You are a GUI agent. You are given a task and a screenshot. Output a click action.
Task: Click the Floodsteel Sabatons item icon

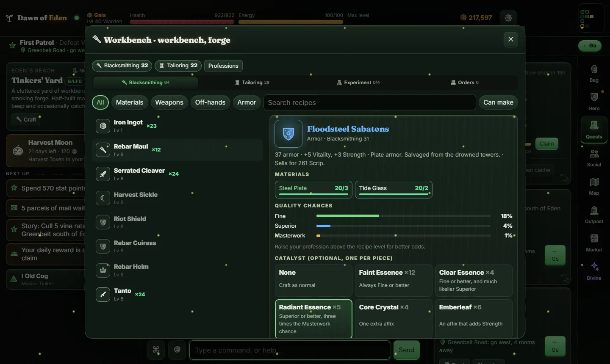point(288,134)
